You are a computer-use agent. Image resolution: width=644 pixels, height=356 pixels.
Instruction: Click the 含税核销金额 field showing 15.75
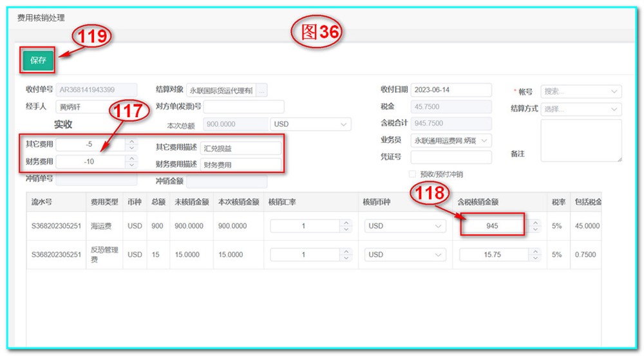pos(494,254)
